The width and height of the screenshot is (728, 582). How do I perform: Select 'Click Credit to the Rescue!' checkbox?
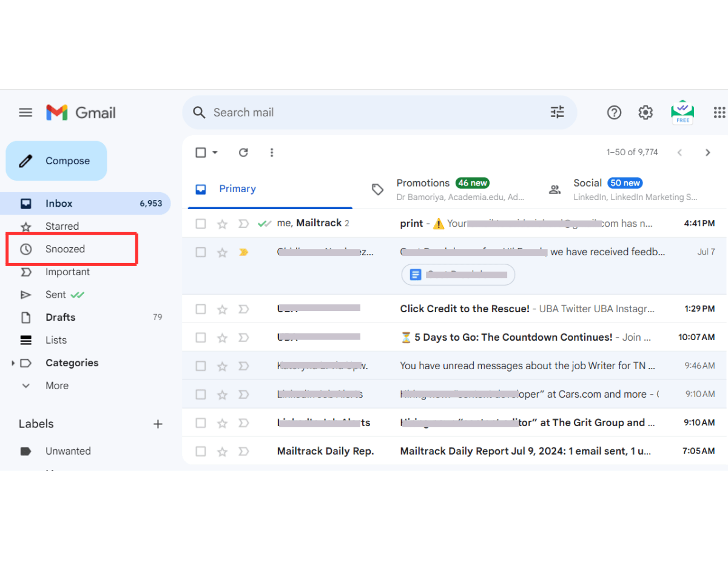coord(201,309)
